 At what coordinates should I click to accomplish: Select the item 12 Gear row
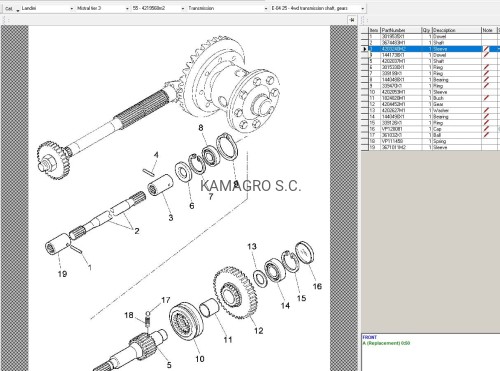pos(433,104)
